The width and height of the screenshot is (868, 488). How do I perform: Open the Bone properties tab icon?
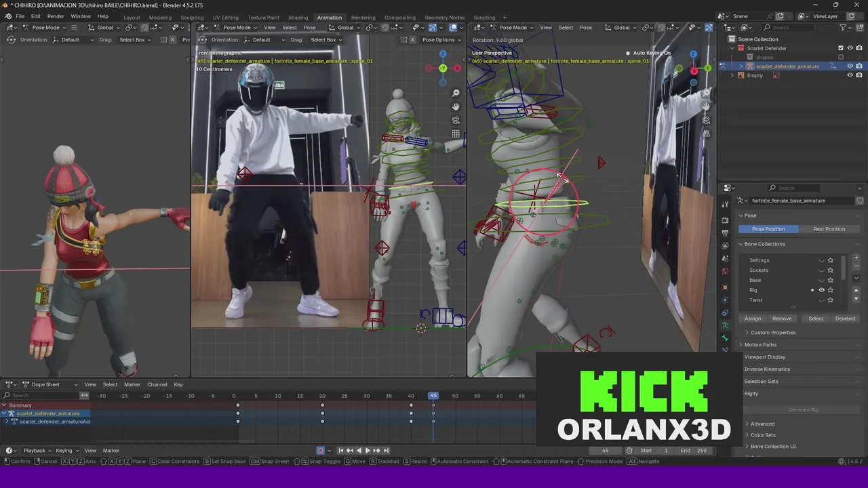(725, 338)
